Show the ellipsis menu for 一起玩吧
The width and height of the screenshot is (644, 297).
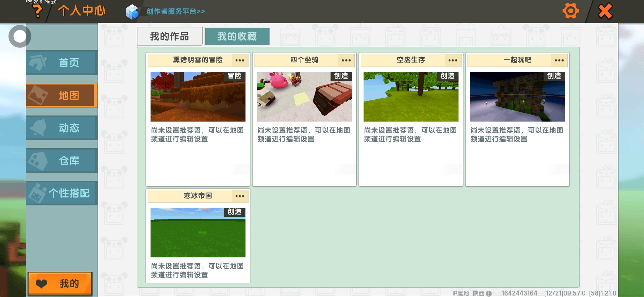pos(559,60)
